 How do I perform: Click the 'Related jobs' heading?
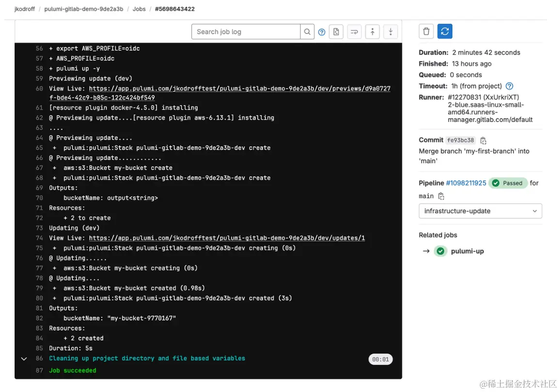[x=438, y=235]
